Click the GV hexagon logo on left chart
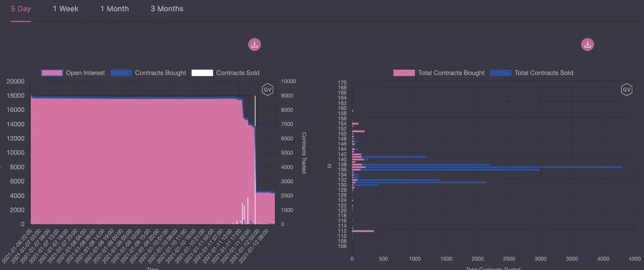Viewport: 644px width, 270px height. coord(268,90)
